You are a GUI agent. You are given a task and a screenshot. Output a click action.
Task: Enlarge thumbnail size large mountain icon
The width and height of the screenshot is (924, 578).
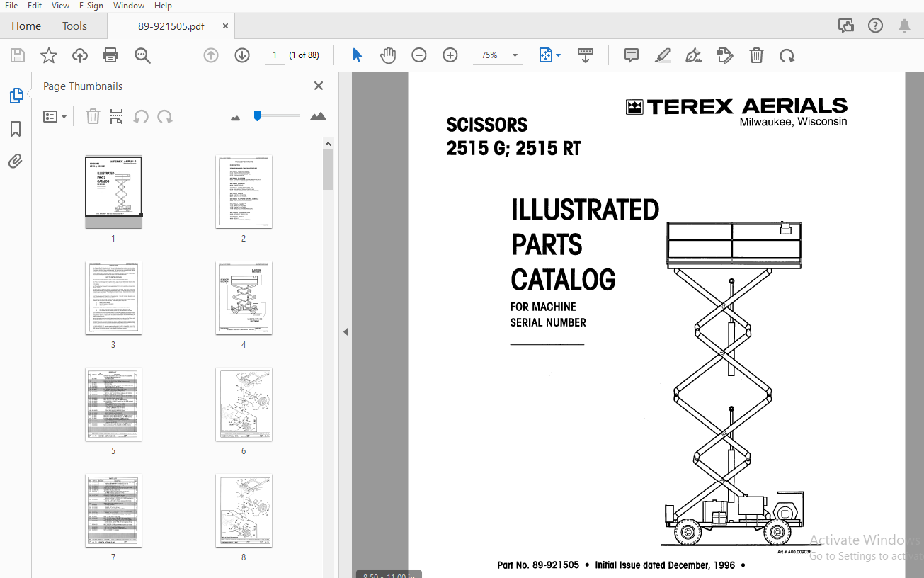319,116
